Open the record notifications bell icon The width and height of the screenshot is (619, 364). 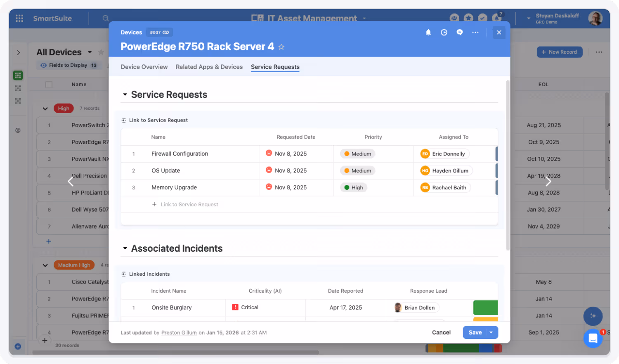428,32
